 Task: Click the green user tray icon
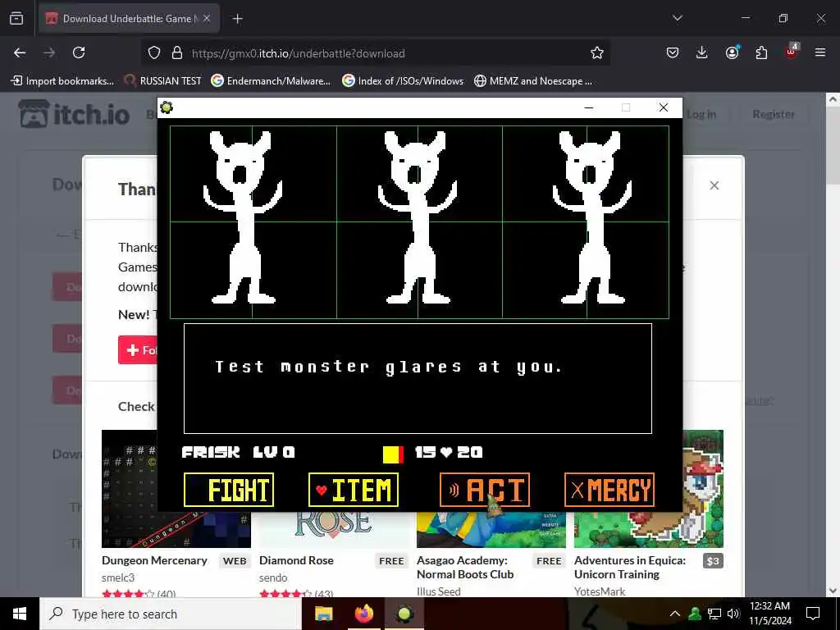point(695,614)
